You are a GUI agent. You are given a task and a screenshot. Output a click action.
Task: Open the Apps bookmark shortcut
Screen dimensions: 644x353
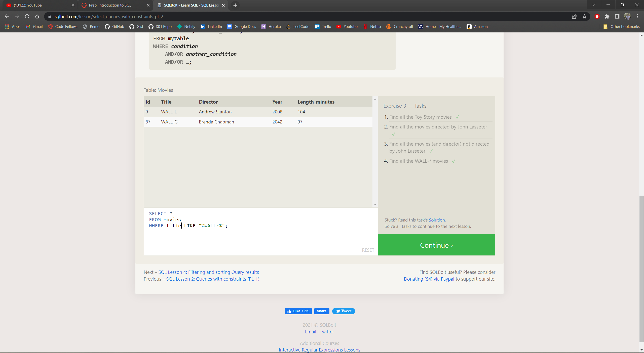click(x=13, y=26)
